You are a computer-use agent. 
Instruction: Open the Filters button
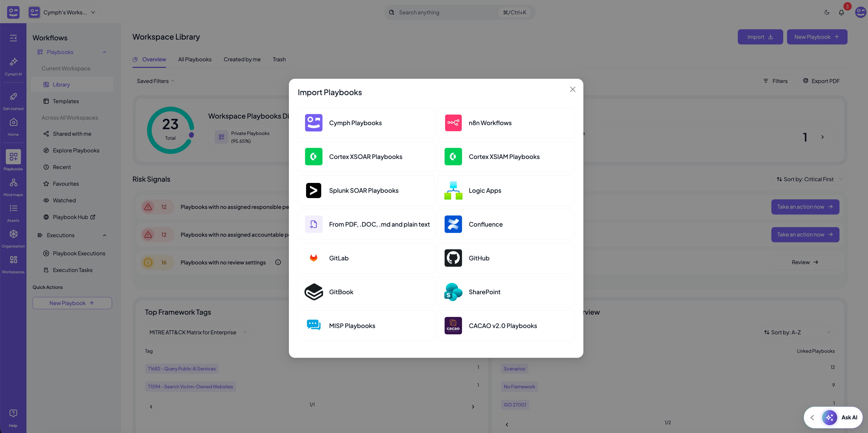point(775,81)
